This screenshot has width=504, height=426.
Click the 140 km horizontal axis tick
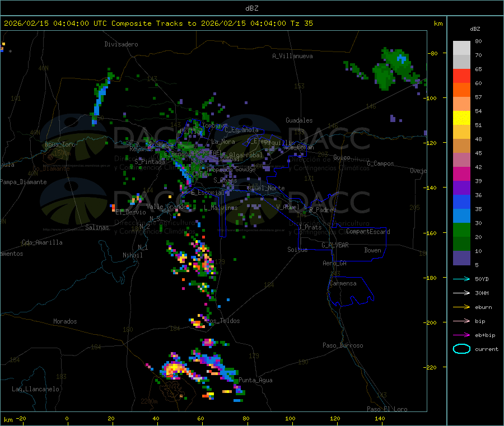pyautogui.click(x=380, y=418)
